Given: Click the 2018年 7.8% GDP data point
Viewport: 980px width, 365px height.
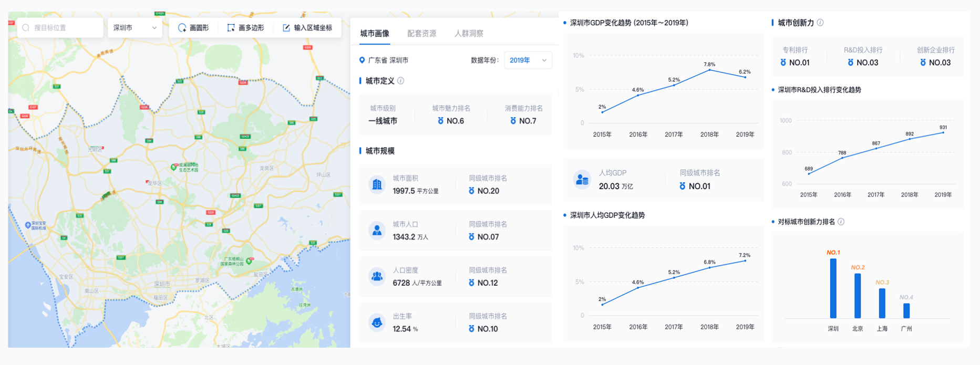Looking at the screenshot, I should pos(709,70).
